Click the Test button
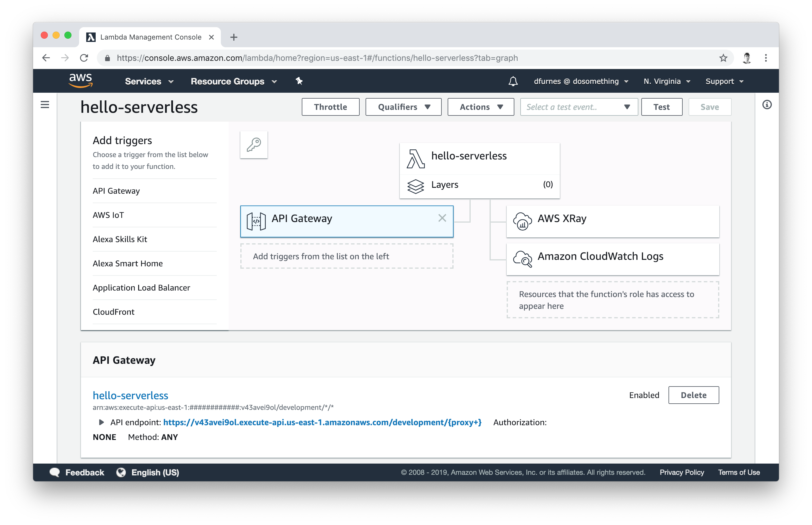 click(x=661, y=107)
